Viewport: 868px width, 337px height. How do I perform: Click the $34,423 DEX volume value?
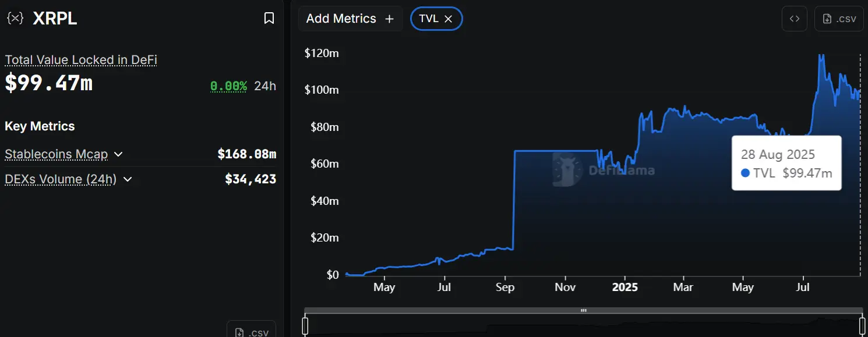pyautogui.click(x=250, y=179)
